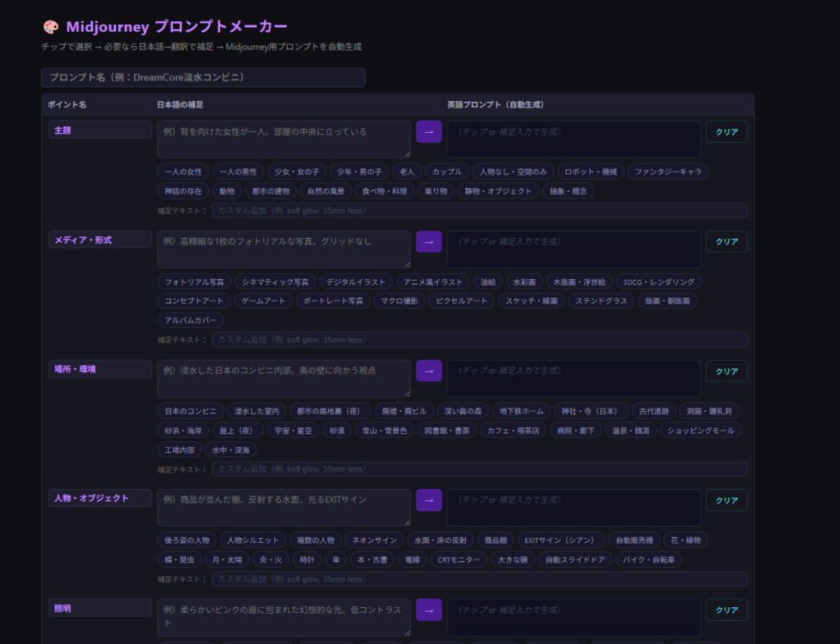840x644 pixels.
Task: Add the 自動販売機 object chip
Action: 634,540
